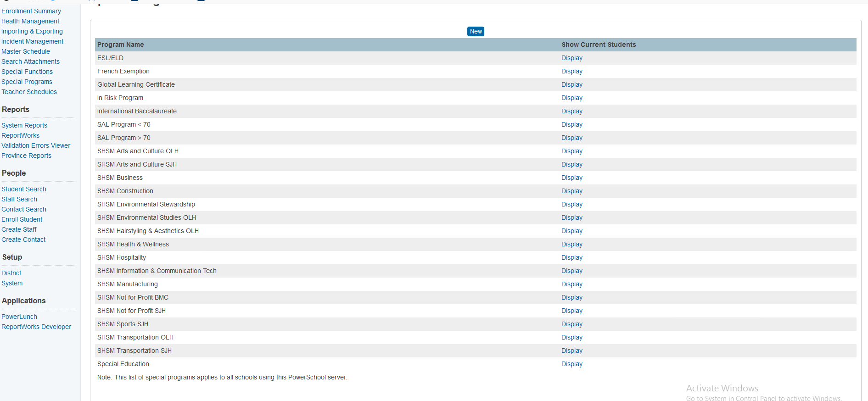Display current students for ESL/ELD
The height and width of the screenshot is (401, 868).
[571, 58]
